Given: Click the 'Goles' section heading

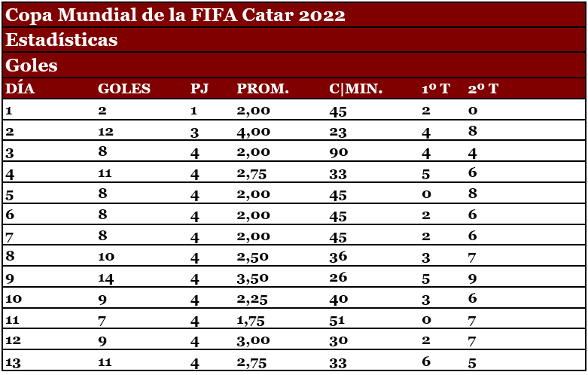Looking at the screenshot, I should coord(32,66).
